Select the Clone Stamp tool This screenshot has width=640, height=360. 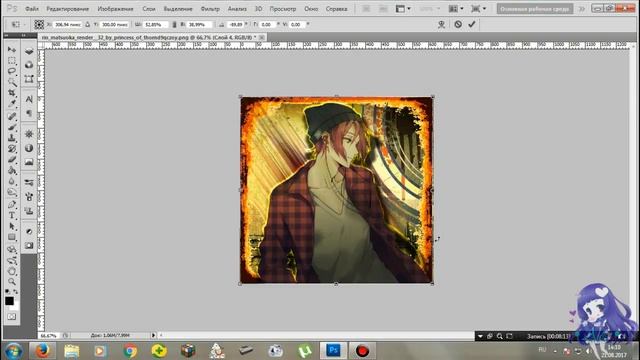pyautogui.click(x=11, y=138)
